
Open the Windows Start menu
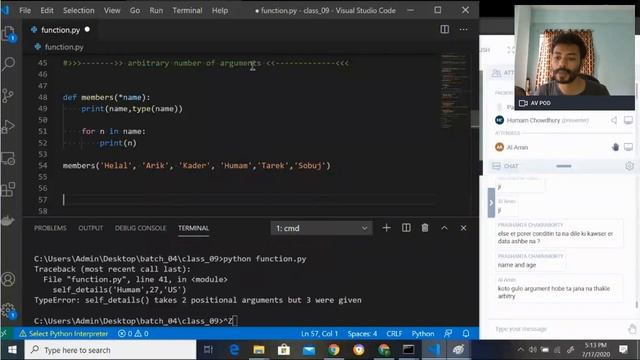coord(12,350)
